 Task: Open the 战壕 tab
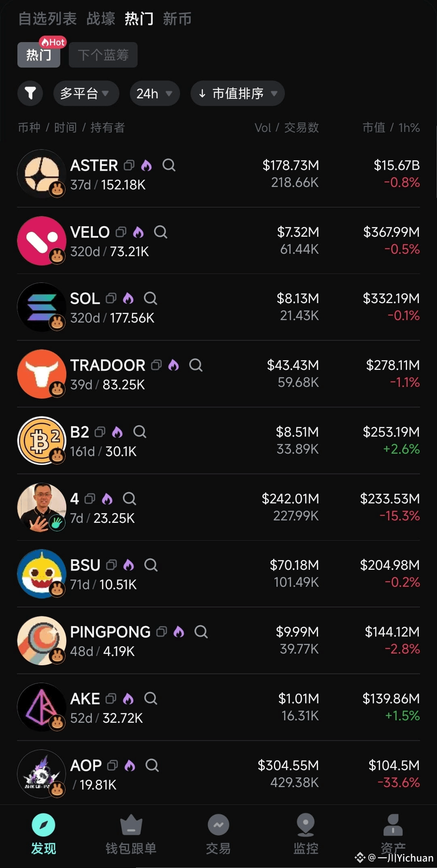101,19
